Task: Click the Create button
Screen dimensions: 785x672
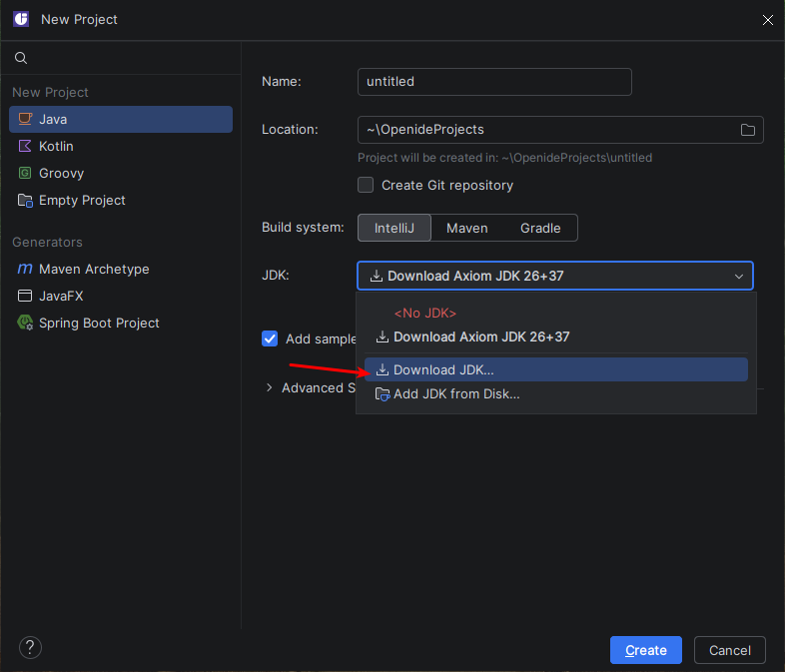Action: tap(646, 650)
